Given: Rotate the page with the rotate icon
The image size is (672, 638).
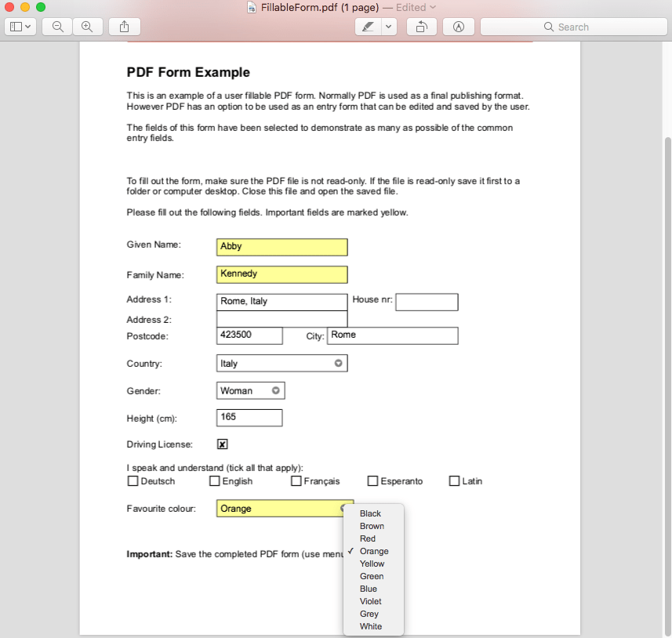Looking at the screenshot, I should [x=421, y=26].
